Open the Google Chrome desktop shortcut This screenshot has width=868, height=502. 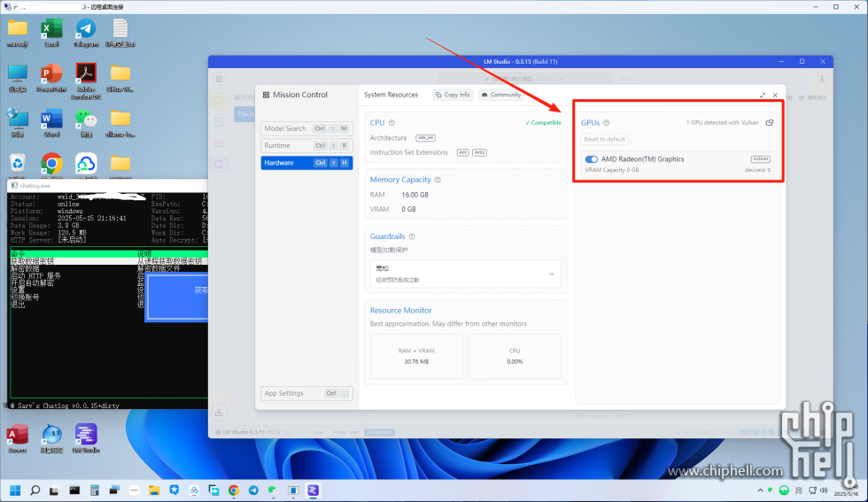(51, 165)
